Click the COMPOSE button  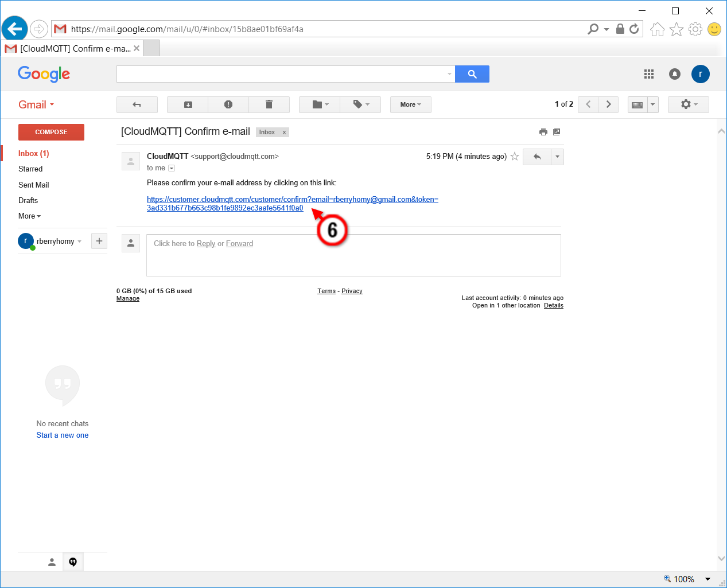pyautogui.click(x=51, y=132)
